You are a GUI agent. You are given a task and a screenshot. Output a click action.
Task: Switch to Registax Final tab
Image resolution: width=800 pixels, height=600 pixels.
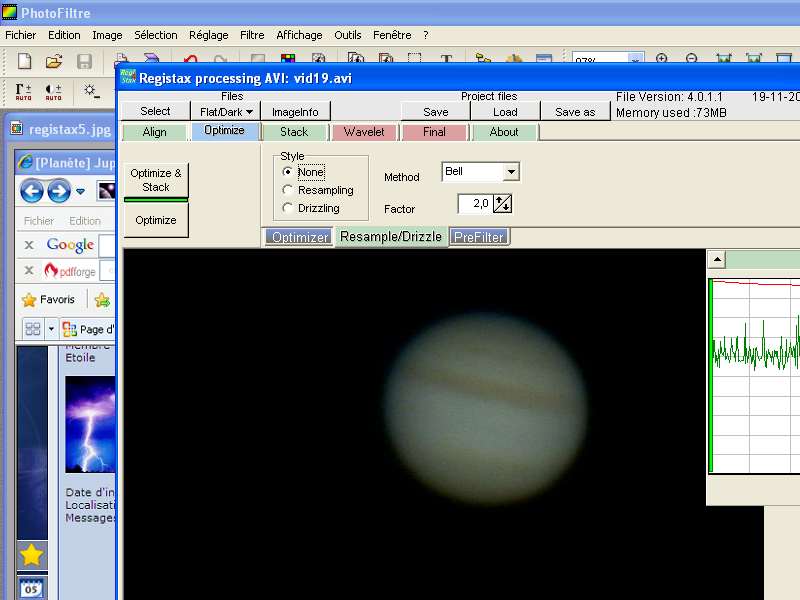(434, 132)
